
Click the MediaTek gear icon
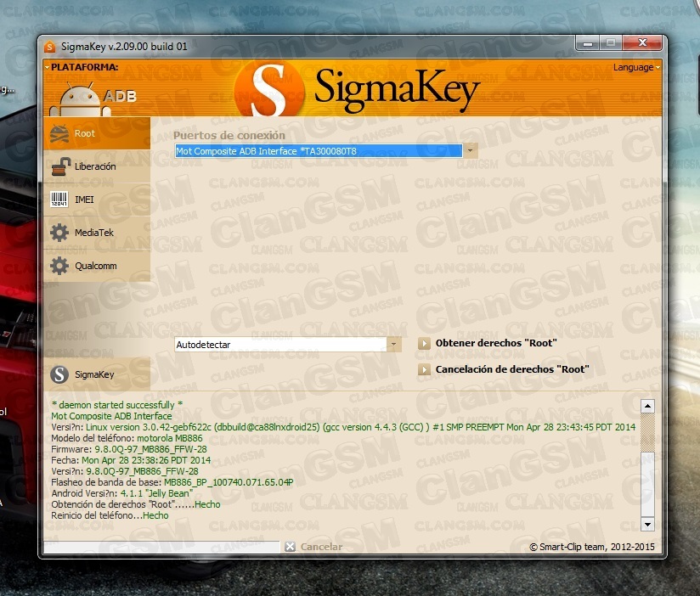click(x=59, y=233)
